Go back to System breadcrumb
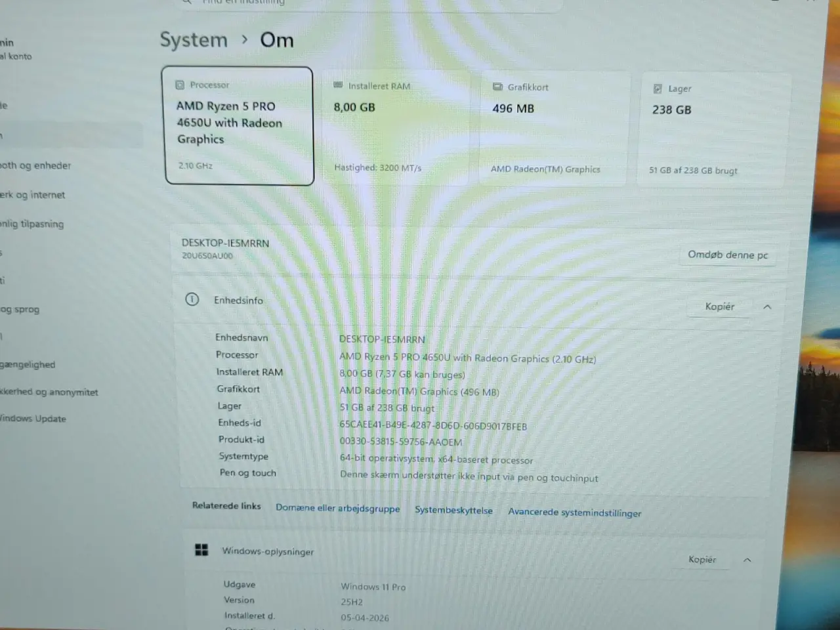The height and width of the screenshot is (630, 840). 194,40
